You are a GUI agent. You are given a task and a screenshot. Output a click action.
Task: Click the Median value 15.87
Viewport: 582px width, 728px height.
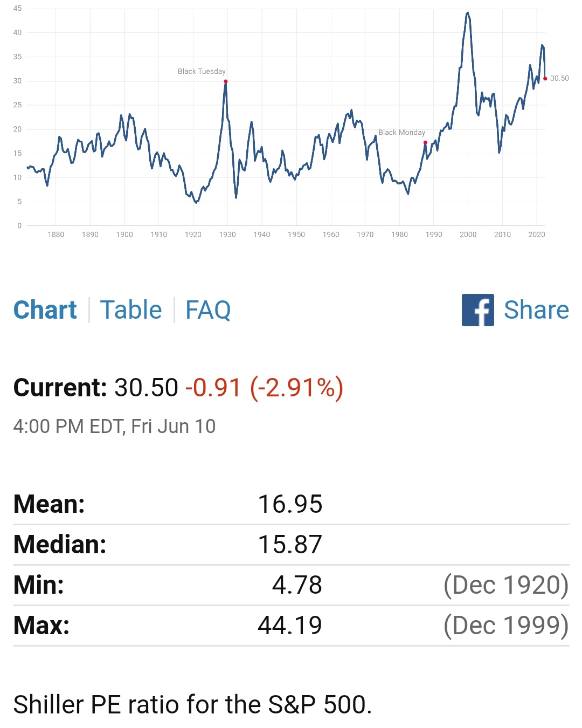pyautogui.click(x=290, y=545)
